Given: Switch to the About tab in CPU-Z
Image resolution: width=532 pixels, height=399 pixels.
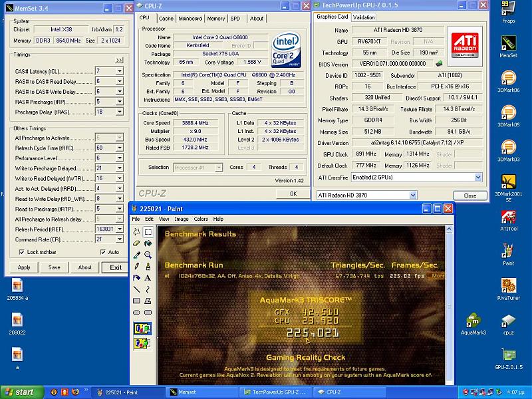Looking at the screenshot, I should (x=257, y=19).
